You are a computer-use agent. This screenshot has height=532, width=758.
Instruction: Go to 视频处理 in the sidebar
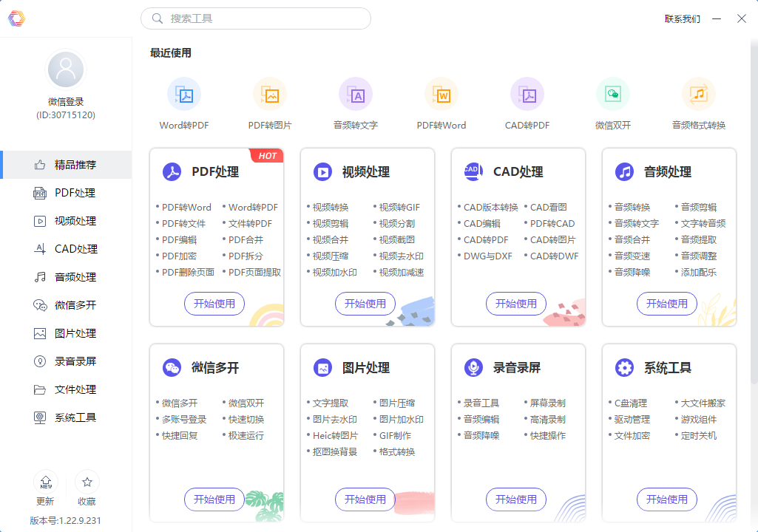click(66, 221)
